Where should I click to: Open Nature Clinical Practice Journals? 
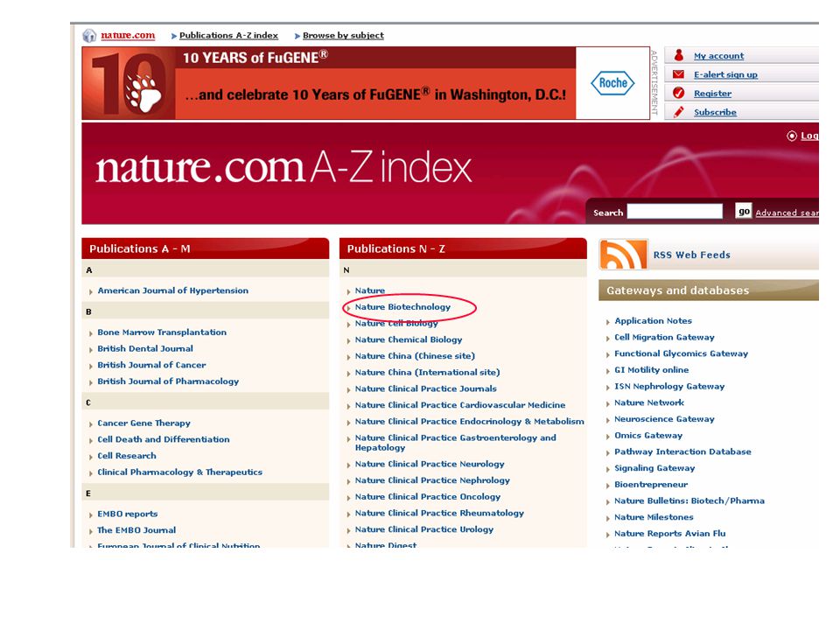tap(426, 388)
